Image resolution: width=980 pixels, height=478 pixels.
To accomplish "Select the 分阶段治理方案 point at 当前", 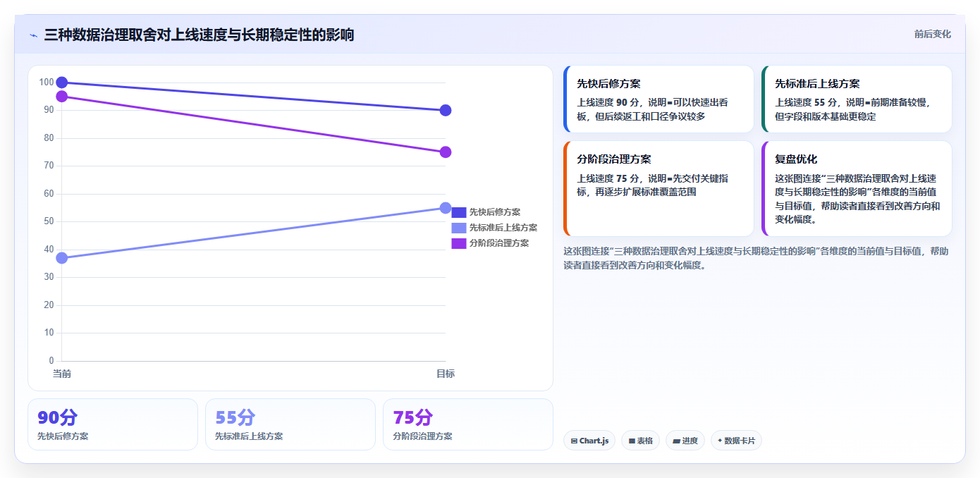I will (x=62, y=97).
